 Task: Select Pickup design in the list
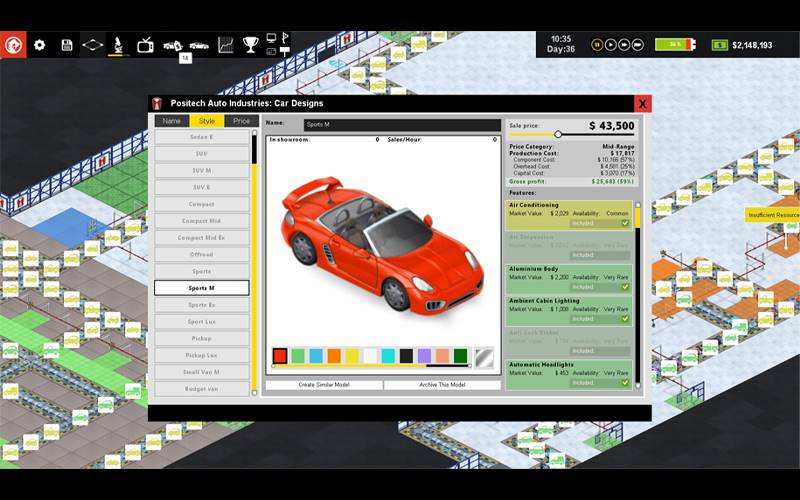click(x=201, y=339)
